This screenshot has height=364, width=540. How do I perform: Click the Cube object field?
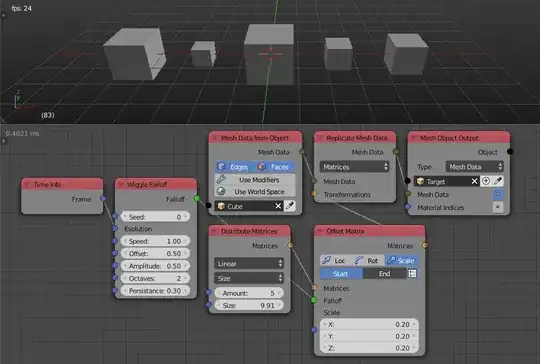tap(249, 206)
